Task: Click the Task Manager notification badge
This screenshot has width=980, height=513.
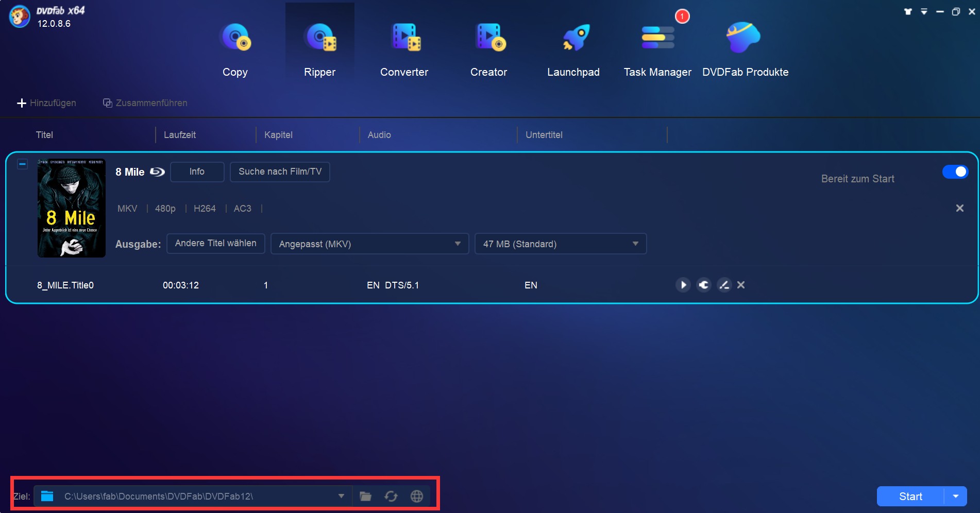Action: (682, 16)
